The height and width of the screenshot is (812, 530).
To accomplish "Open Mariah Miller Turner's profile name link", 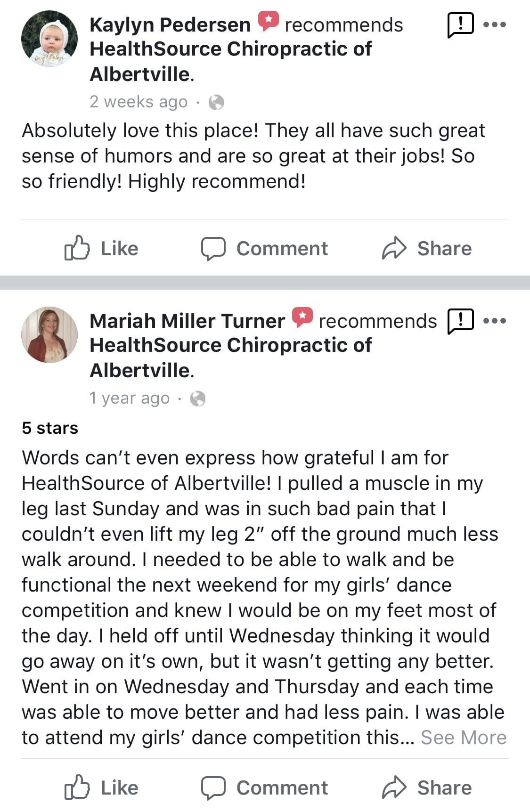I will (187, 321).
